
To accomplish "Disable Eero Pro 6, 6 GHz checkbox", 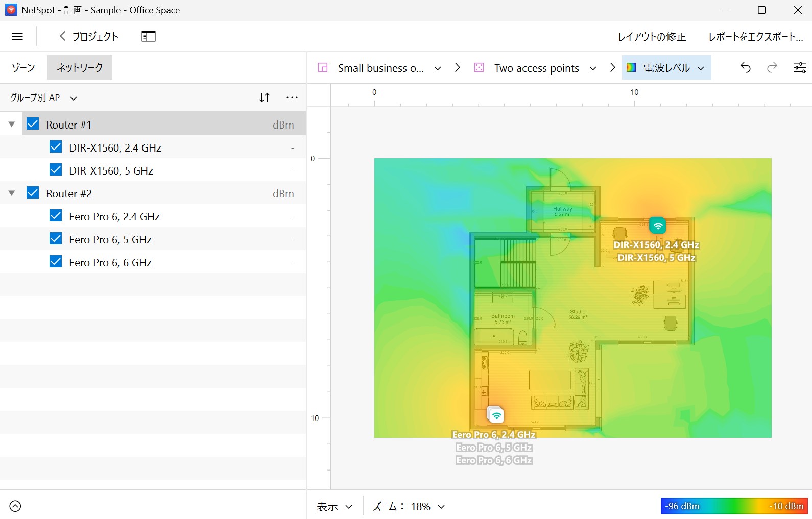I will pyautogui.click(x=56, y=262).
